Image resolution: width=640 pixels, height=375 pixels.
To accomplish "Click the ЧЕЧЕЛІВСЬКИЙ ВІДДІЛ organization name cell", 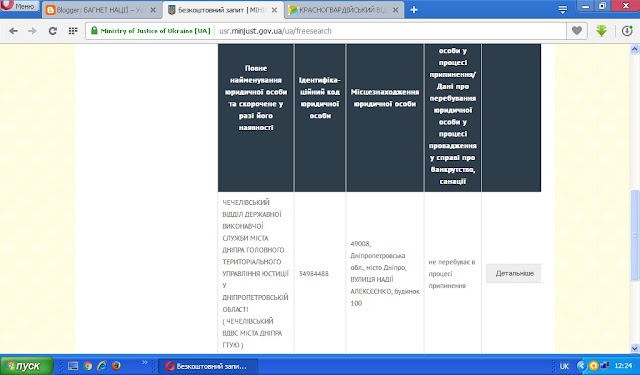I will [x=256, y=273].
